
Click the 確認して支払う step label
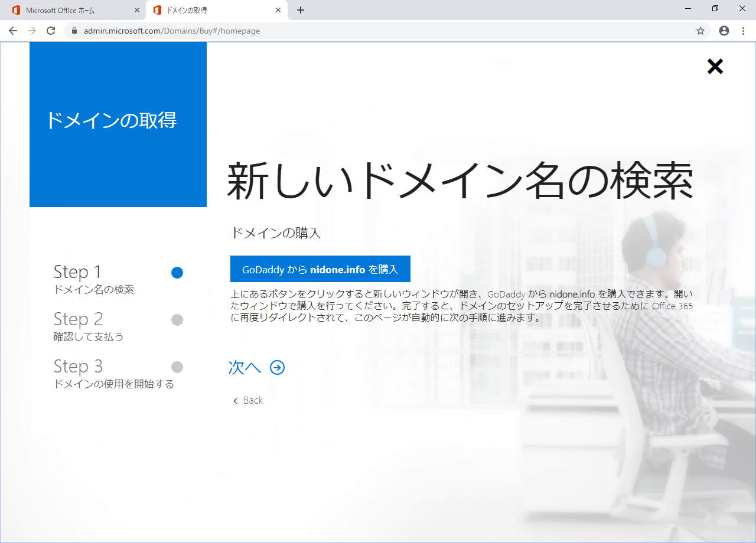click(88, 337)
